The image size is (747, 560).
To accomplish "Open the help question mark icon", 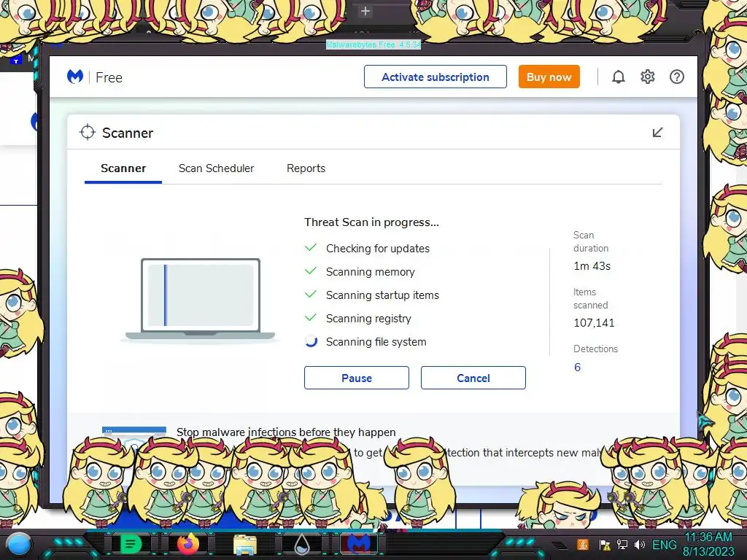I will (x=676, y=77).
